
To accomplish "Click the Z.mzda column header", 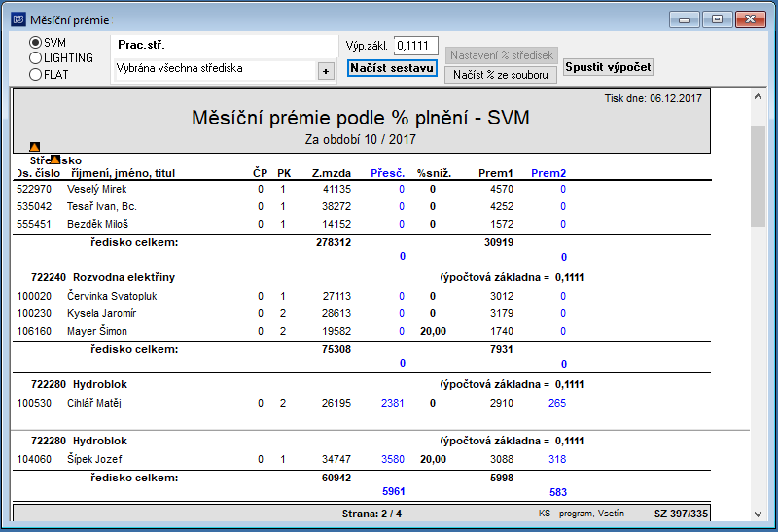I will 332,173.
